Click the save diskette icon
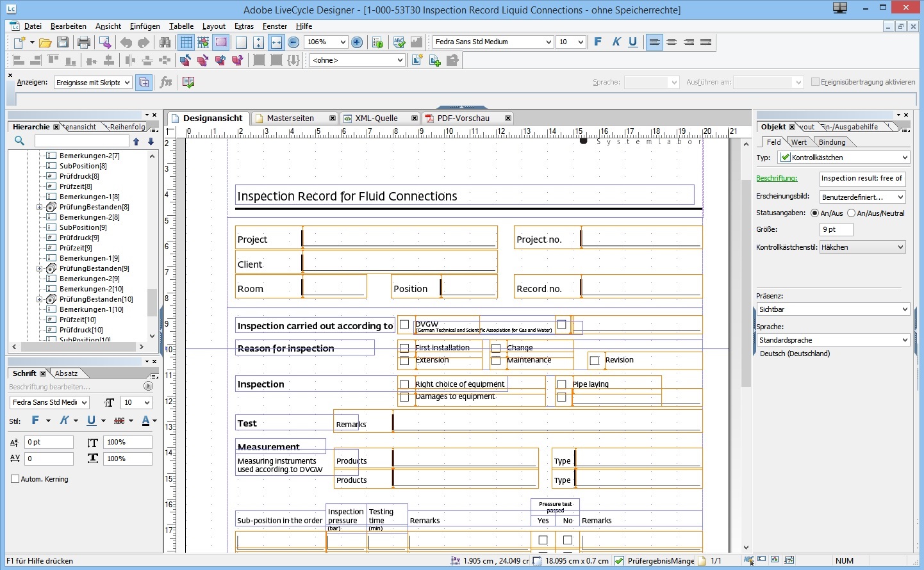The image size is (924, 570). point(63,42)
